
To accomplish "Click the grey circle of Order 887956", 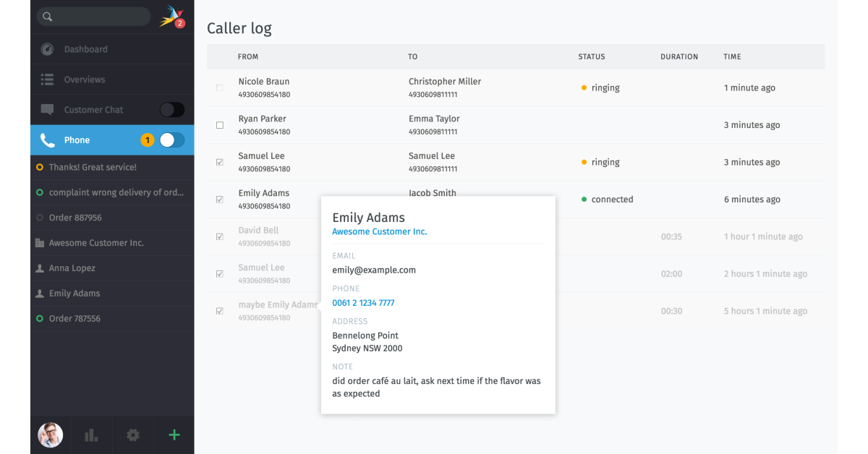I will pos(40,218).
